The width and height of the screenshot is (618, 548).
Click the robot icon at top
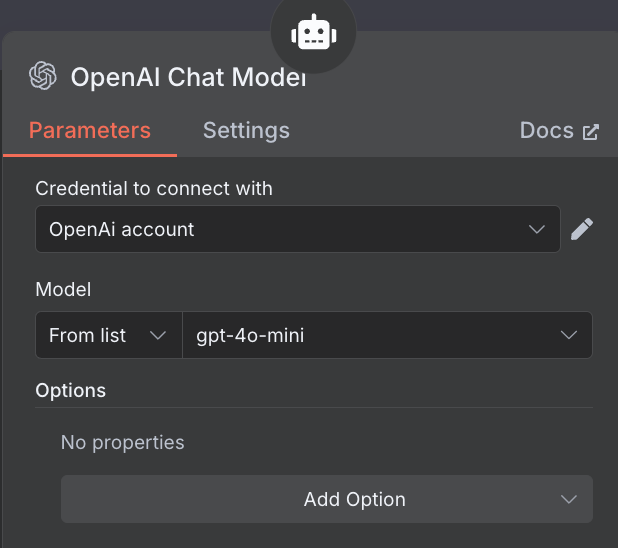pyautogui.click(x=314, y=32)
